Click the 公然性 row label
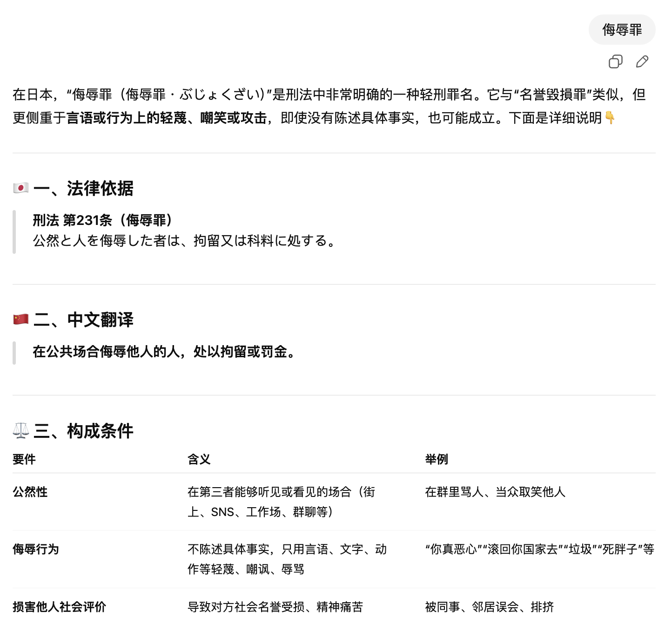The image size is (672, 625). coord(30,492)
